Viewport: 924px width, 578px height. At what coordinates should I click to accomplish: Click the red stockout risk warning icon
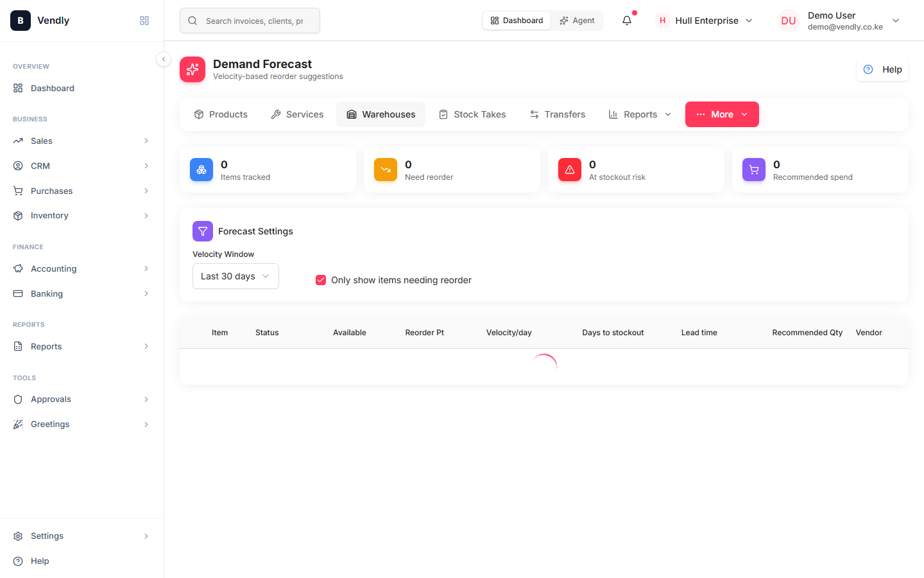(x=570, y=170)
